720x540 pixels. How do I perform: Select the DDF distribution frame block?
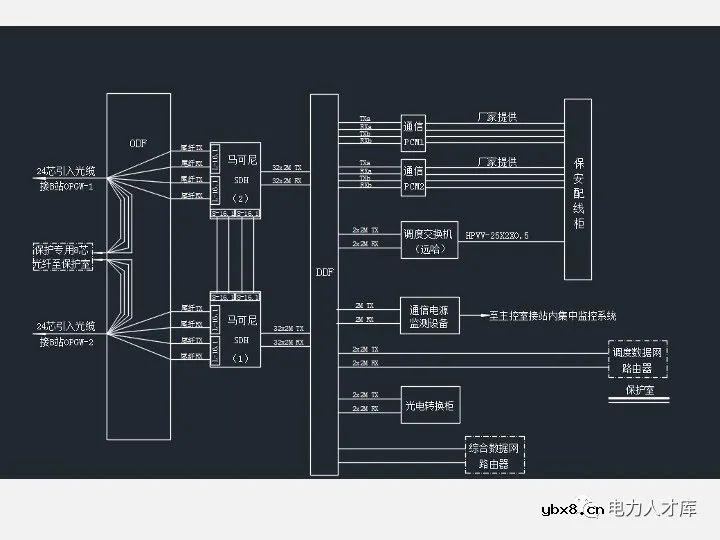click(325, 272)
